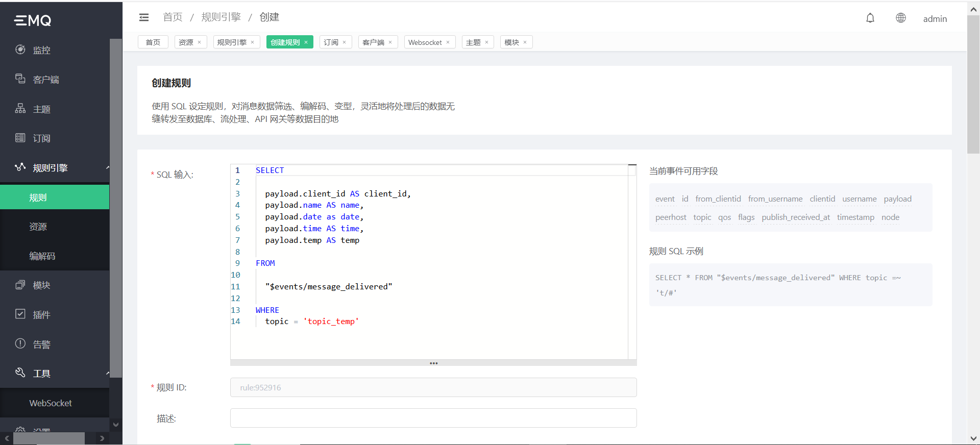This screenshot has width=980, height=445.
Task: Close the 客户端 tab
Action: (390, 42)
